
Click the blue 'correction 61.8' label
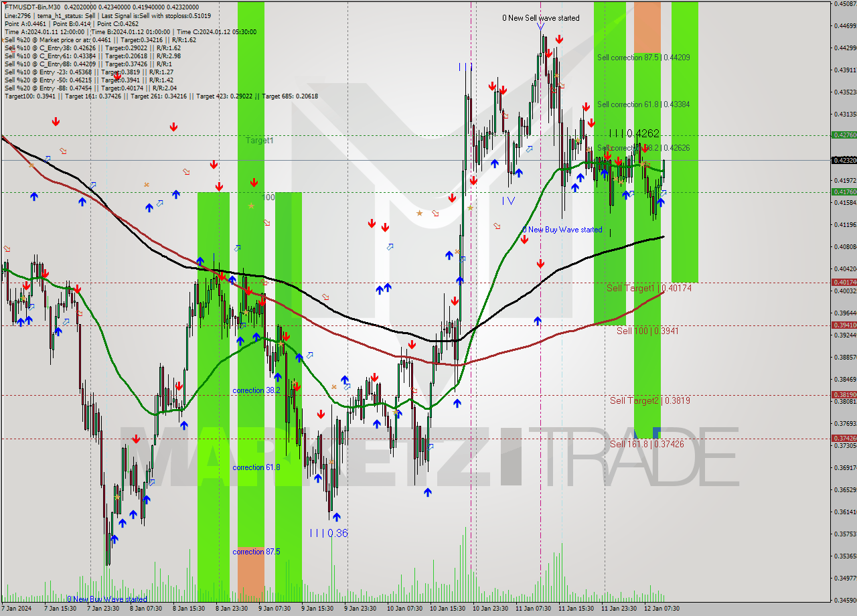point(256,467)
